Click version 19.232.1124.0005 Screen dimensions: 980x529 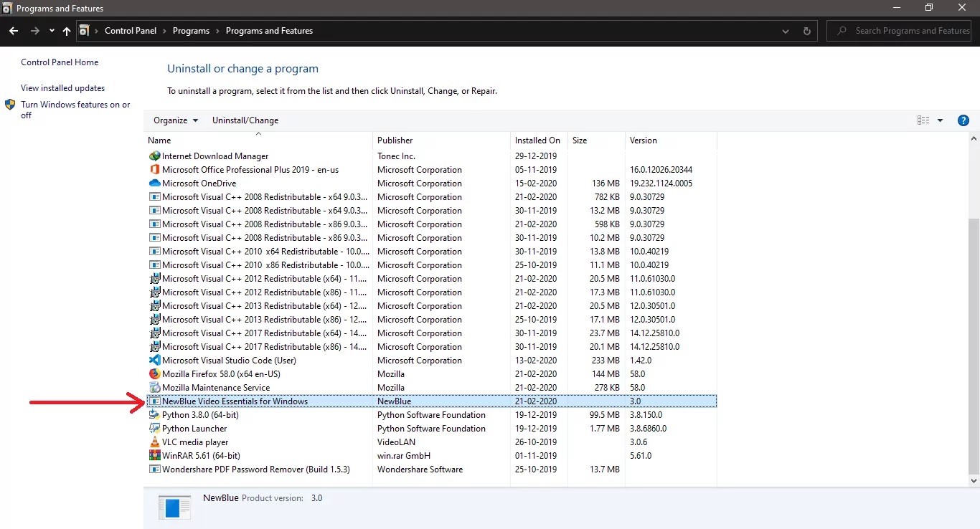coord(661,184)
